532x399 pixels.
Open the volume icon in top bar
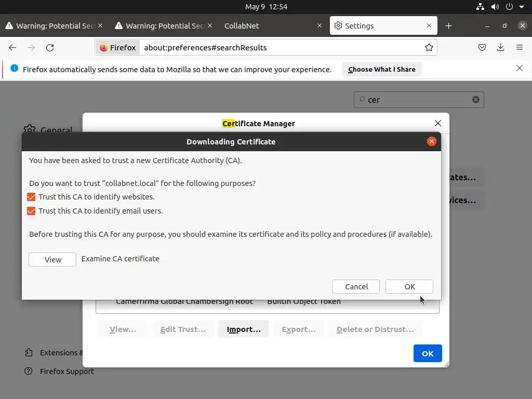click(495, 7)
